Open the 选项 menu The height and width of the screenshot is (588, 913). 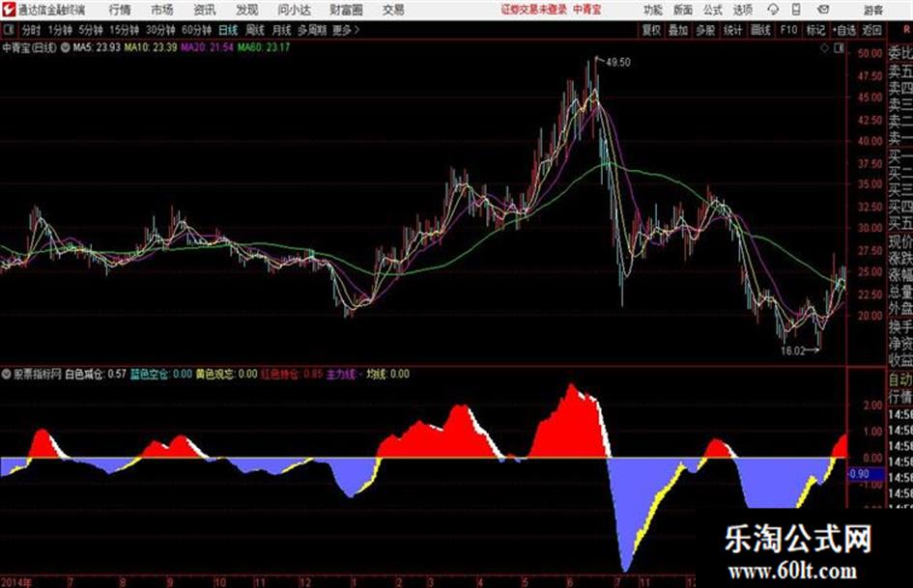click(x=743, y=10)
